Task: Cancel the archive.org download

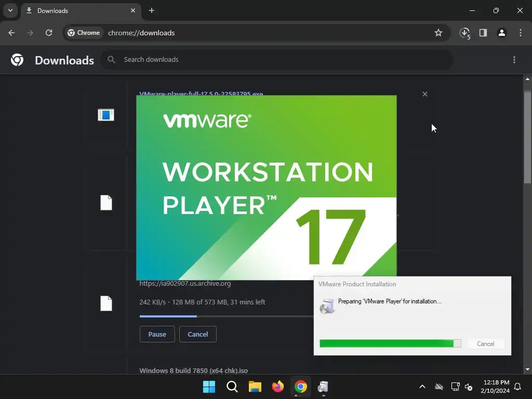Action: [x=198, y=334]
